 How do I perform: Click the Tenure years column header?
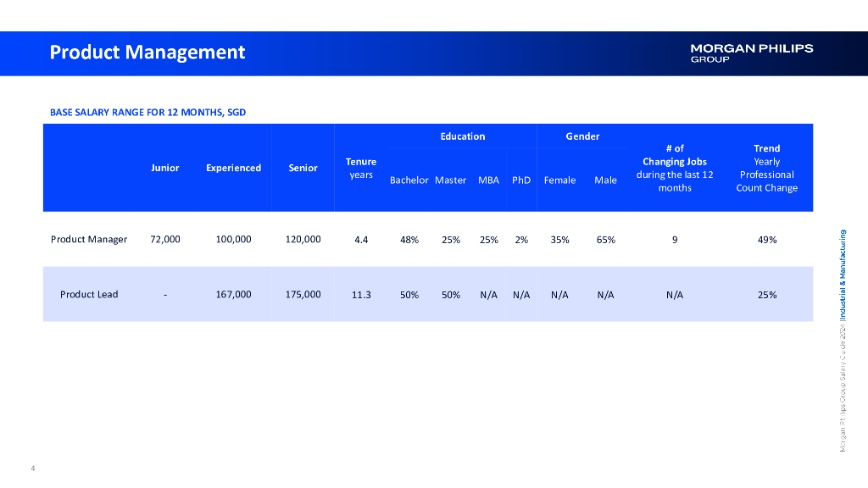(x=361, y=169)
